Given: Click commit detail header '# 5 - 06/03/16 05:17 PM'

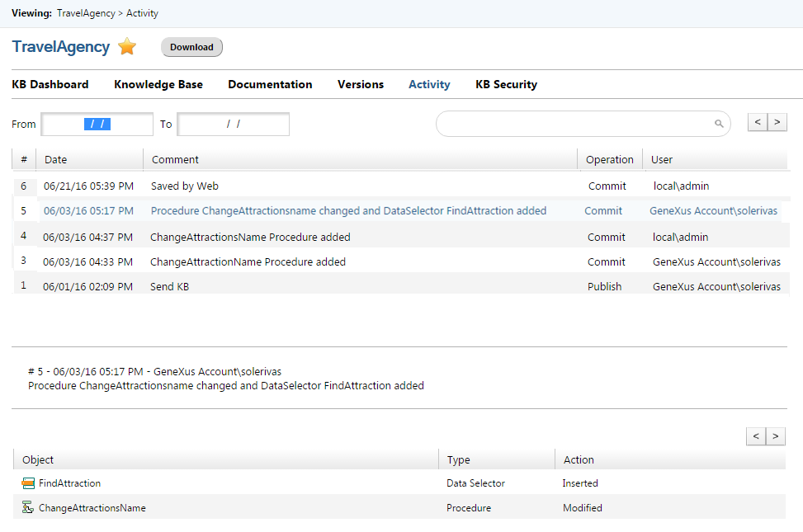Looking at the screenshot, I should click(86, 371).
